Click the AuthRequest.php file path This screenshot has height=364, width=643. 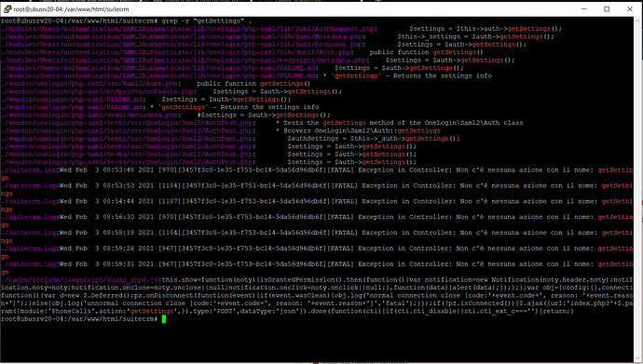188,29
